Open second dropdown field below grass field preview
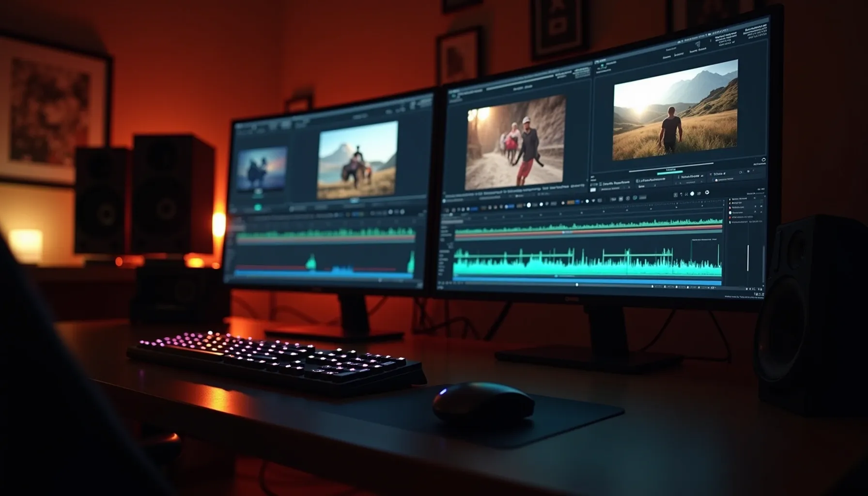 650,180
